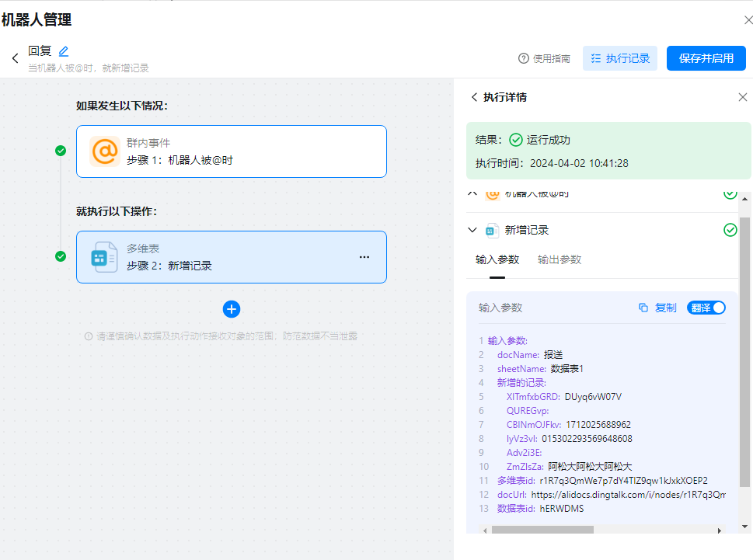Open the 使用指南 help guide

tap(545, 58)
